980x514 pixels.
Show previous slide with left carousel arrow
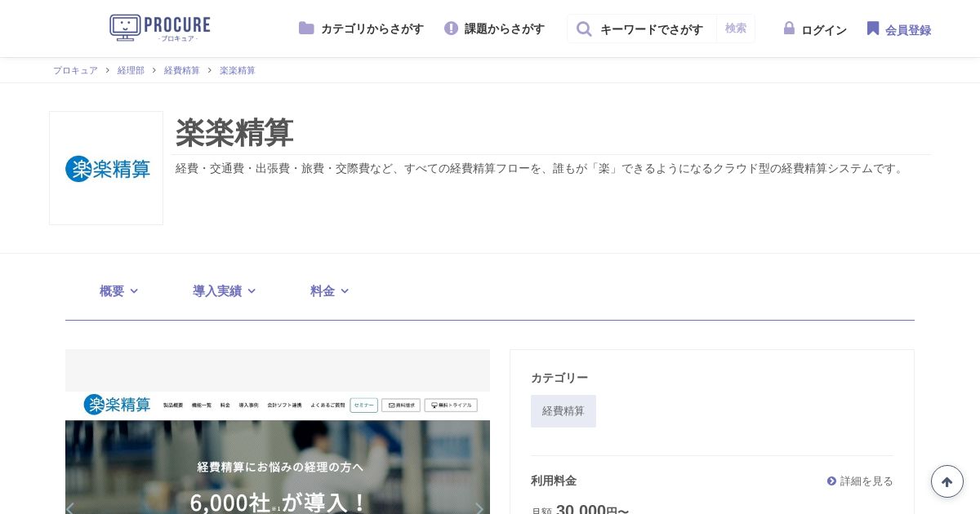70,509
